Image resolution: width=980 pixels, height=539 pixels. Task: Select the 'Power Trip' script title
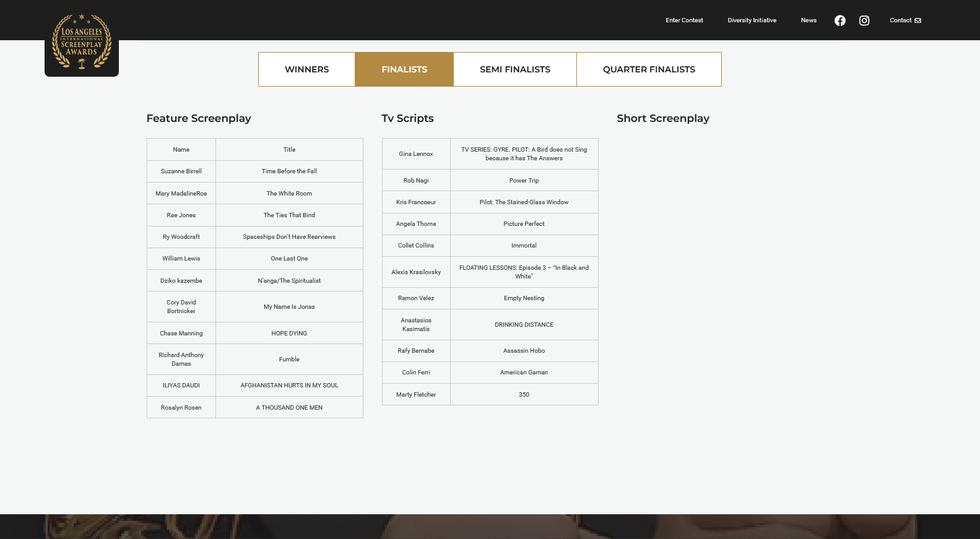pyautogui.click(x=524, y=181)
